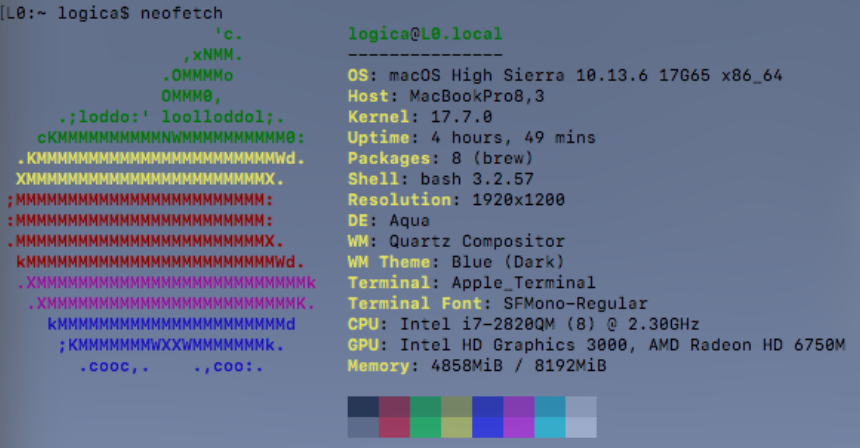Click the Uptime line in neofetch output
The width and height of the screenshot is (860, 448).
[471, 138]
